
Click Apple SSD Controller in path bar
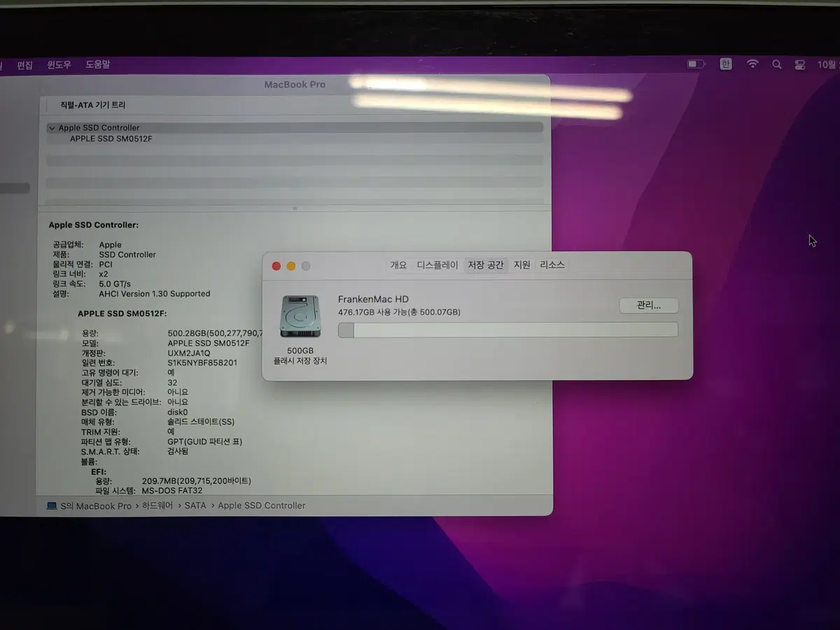point(262,505)
